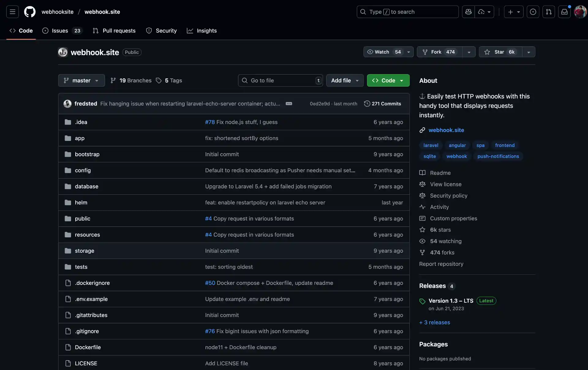The height and width of the screenshot is (370, 588).
Task: Open the hamburger navigation menu
Action: [x=13, y=12]
